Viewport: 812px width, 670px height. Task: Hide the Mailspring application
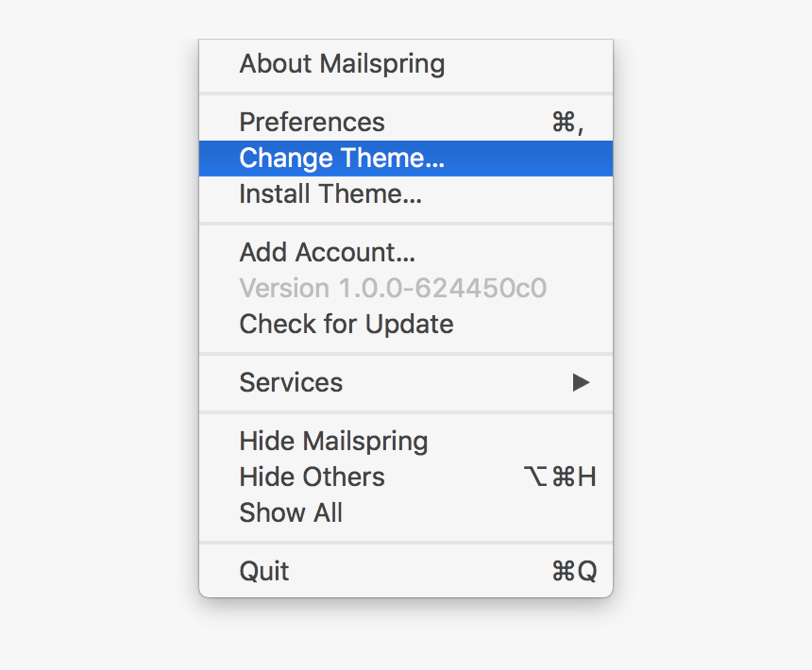[332, 441]
